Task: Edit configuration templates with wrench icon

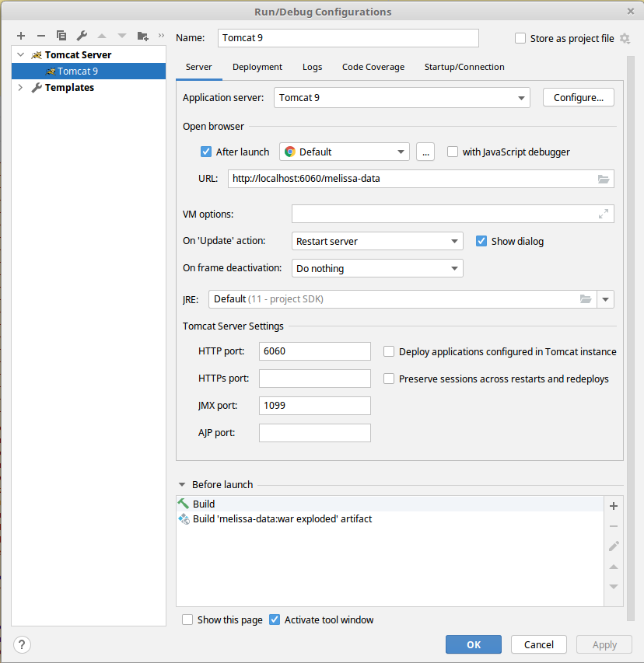Action: pos(82,36)
